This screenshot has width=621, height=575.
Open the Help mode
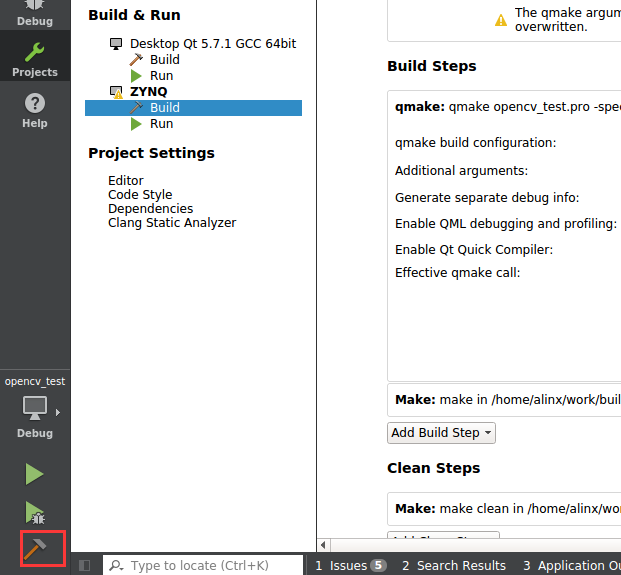point(35,110)
